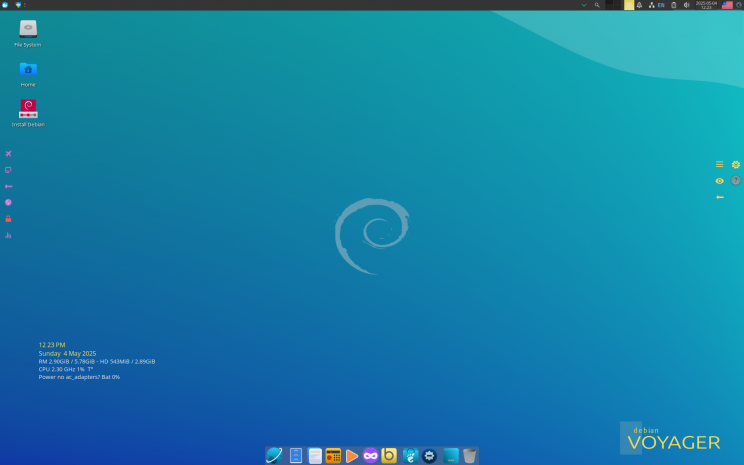The image size is (744, 465).
Task: Open the white text document app in dock
Action: [315, 456]
